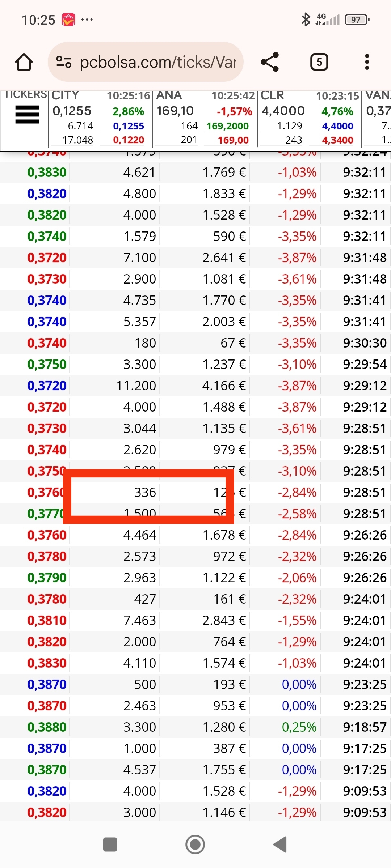Tap the Android home circle button
This screenshot has width=391, height=868.
point(195,844)
